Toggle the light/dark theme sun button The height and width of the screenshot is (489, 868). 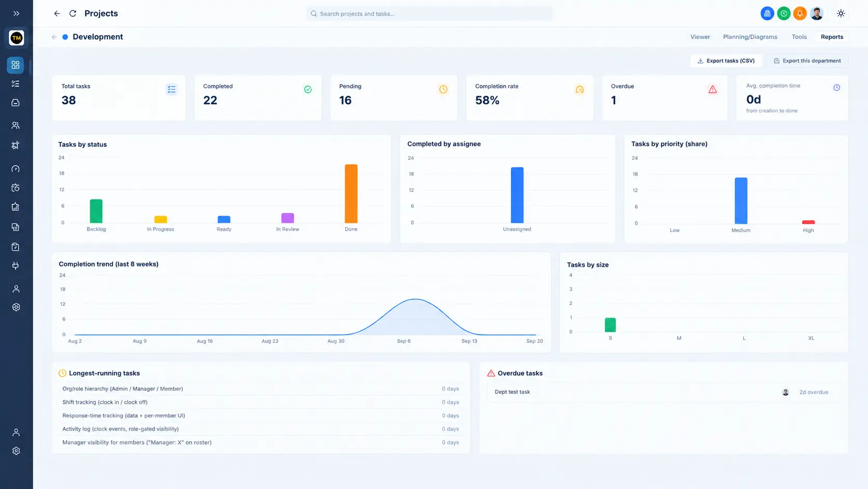pyautogui.click(x=841, y=14)
